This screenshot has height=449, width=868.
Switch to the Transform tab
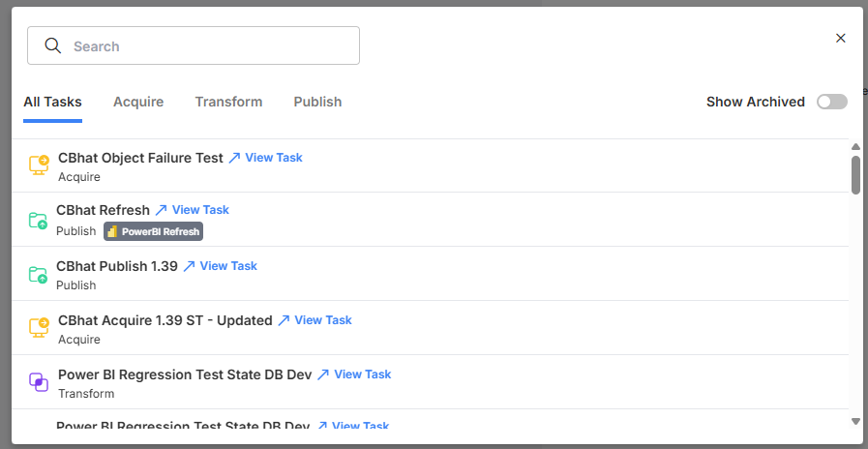click(228, 102)
